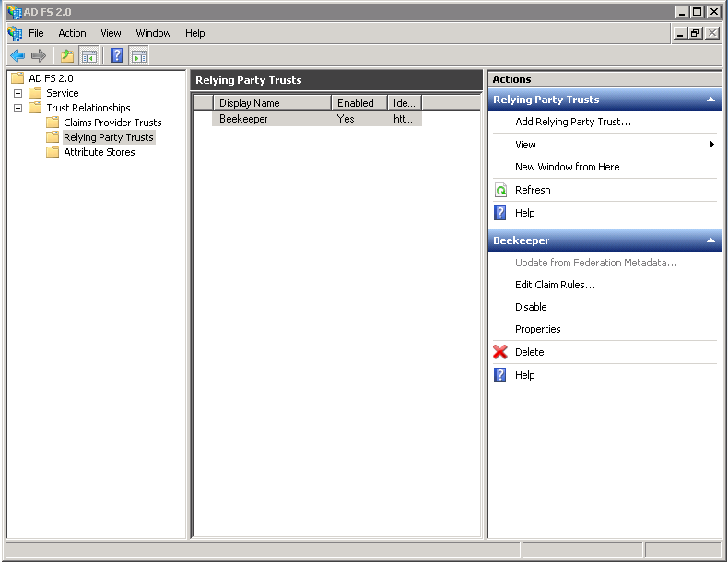Click the Disable action for Beekeeper
The height and width of the screenshot is (563, 728).
coord(531,307)
